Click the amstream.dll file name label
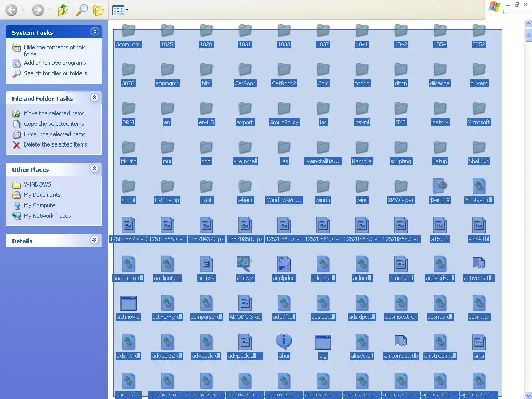532x399 pixels. [440, 356]
